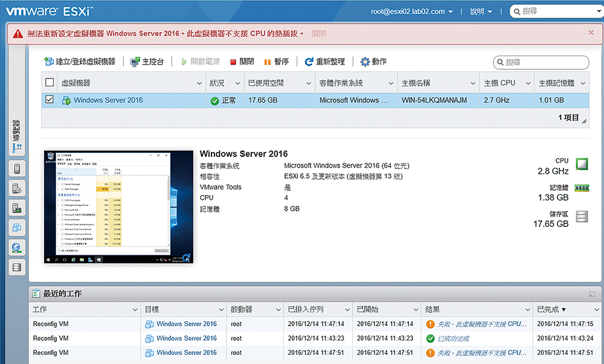
Task: Open the 目標 column dropdown in recent tasks
Action: pos(222,309)
